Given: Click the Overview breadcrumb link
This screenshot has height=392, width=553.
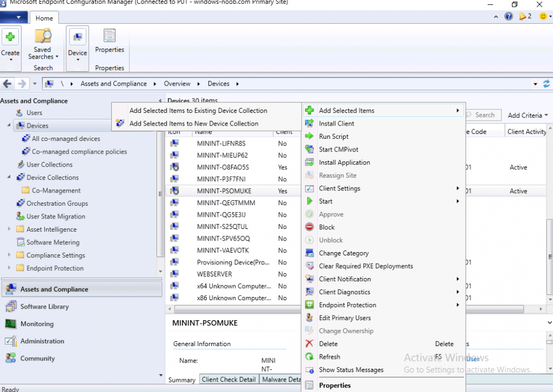Looking at the screenshot, I should pos(177,83).
